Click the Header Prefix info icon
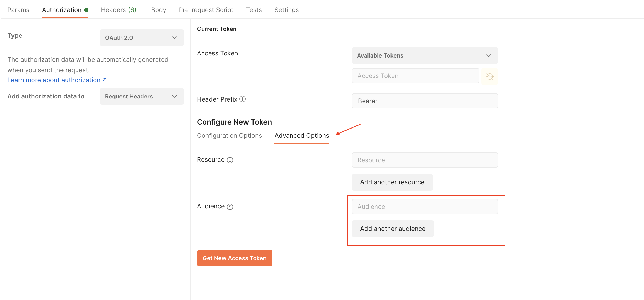This screenshot has width=644, height=300. (x=243, y=99)
